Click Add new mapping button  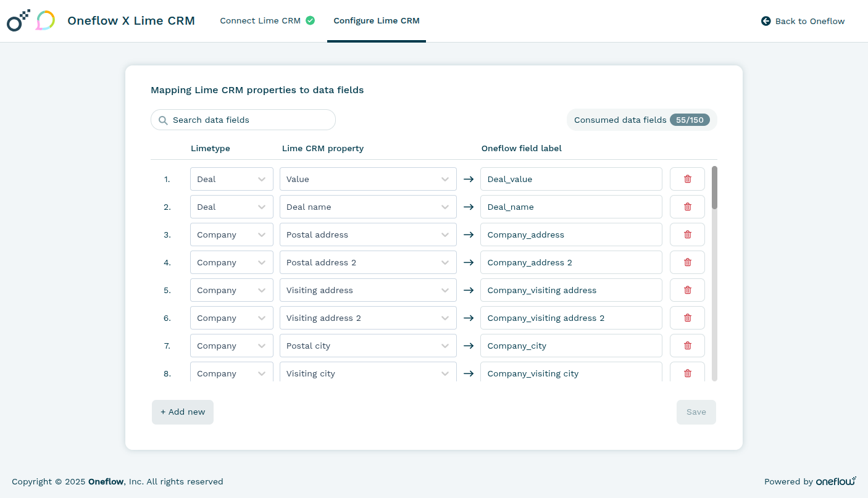(x=183, y=412)
